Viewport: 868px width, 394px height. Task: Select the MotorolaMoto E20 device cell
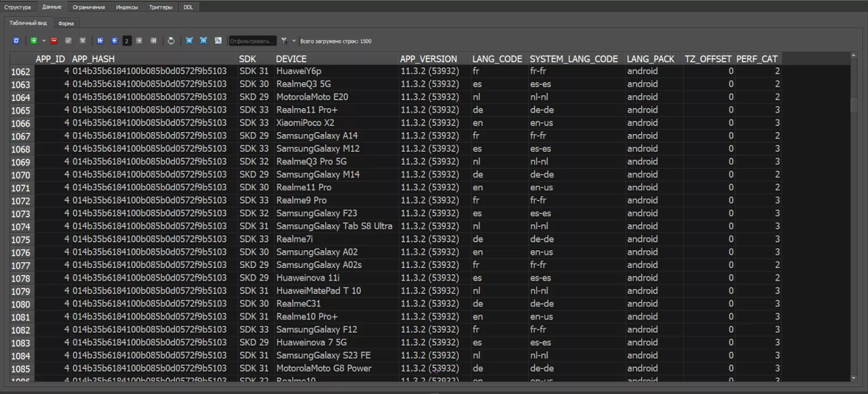pyautogui.click(x=336, y=97)
